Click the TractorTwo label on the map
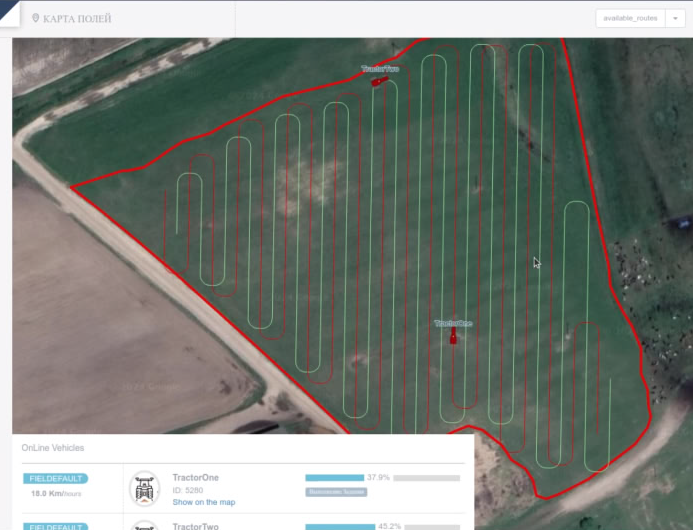693x530 pixels. (380, 69)
